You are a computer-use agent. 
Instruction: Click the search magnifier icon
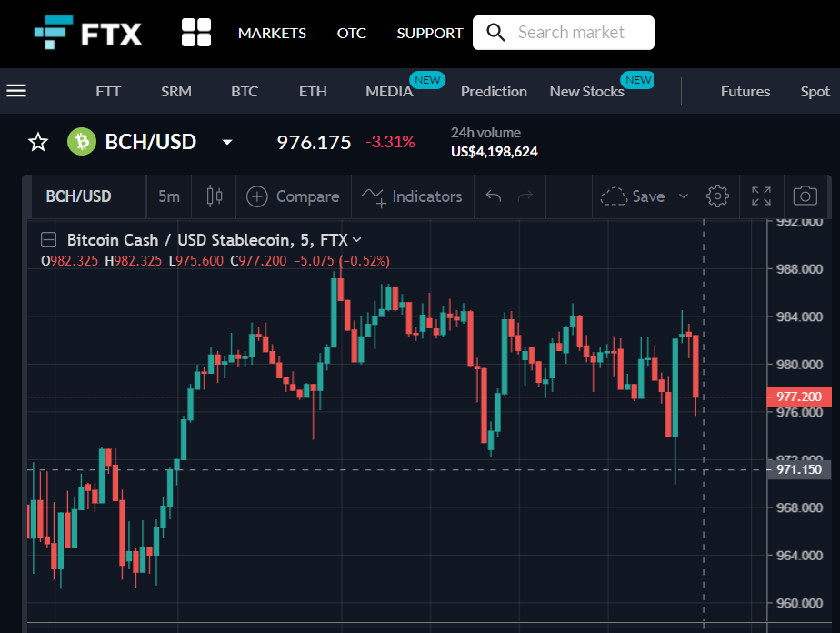[495, 33]
